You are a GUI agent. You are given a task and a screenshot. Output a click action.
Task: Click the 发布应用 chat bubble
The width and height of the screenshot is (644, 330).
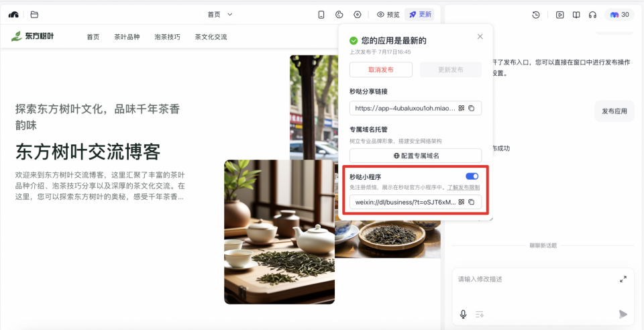614,111
